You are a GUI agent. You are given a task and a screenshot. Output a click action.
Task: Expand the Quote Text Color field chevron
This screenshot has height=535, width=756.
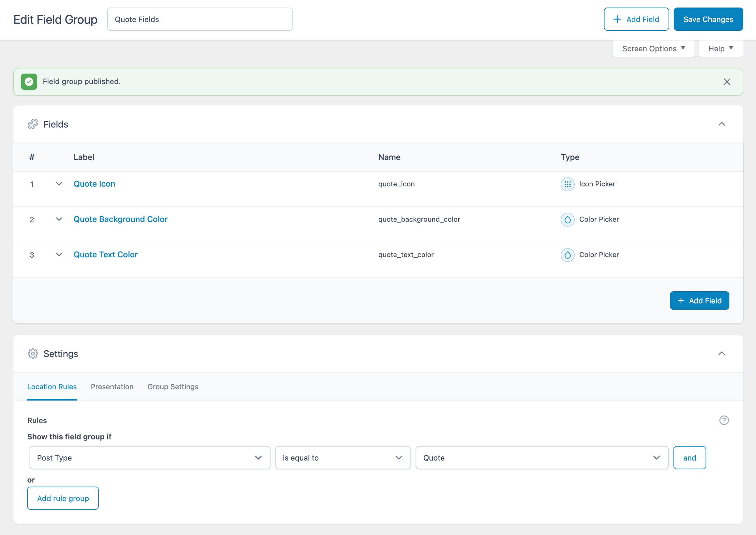59,254
